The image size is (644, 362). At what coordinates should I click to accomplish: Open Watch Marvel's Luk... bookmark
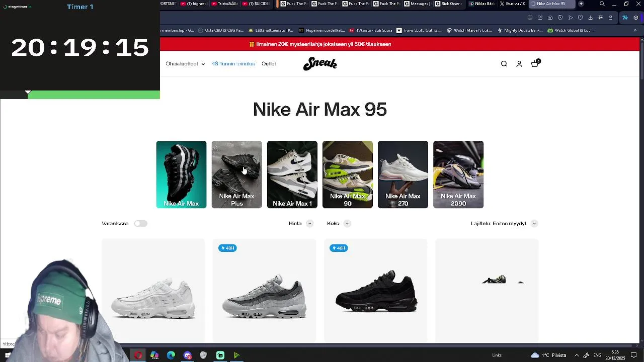pyautogui.click(x=469, y=30)
